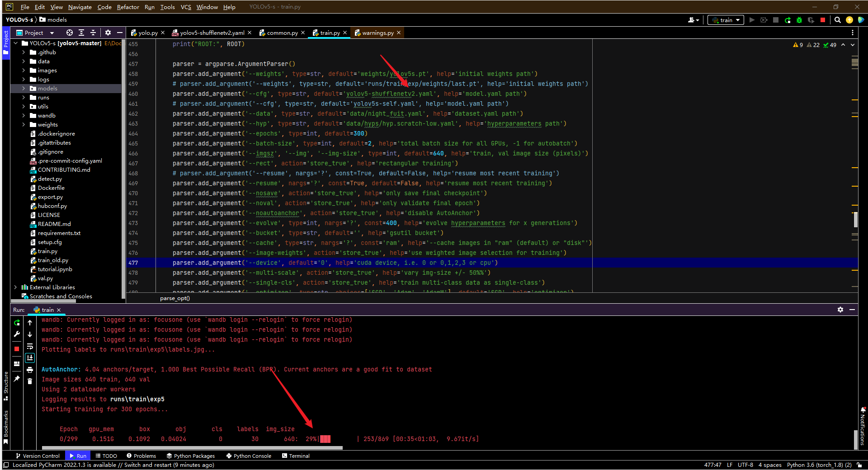Viewport: 868px width, 470px height.
Task: Hide the Project tool window
Action: pos(120,33)
